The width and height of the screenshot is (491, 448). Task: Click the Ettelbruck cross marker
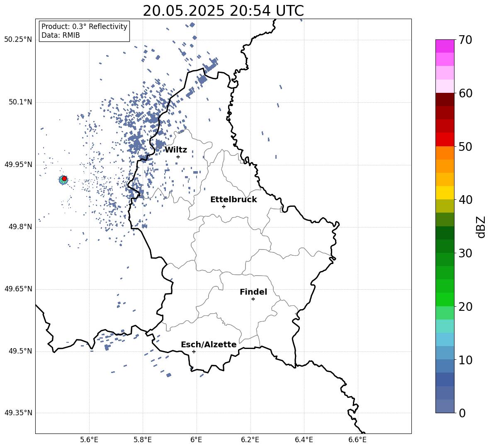coord(224,206)
